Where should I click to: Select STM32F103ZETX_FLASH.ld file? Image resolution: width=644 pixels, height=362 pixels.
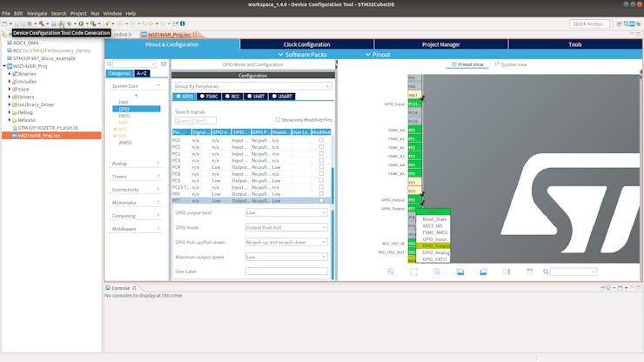tap(47, 128)
